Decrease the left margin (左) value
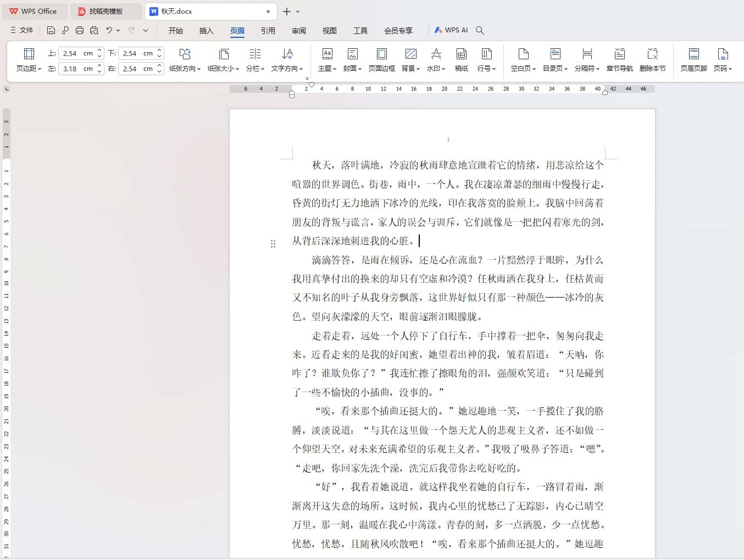The height and width of the screenshot is (560, 744). click(x=99, y=71)
